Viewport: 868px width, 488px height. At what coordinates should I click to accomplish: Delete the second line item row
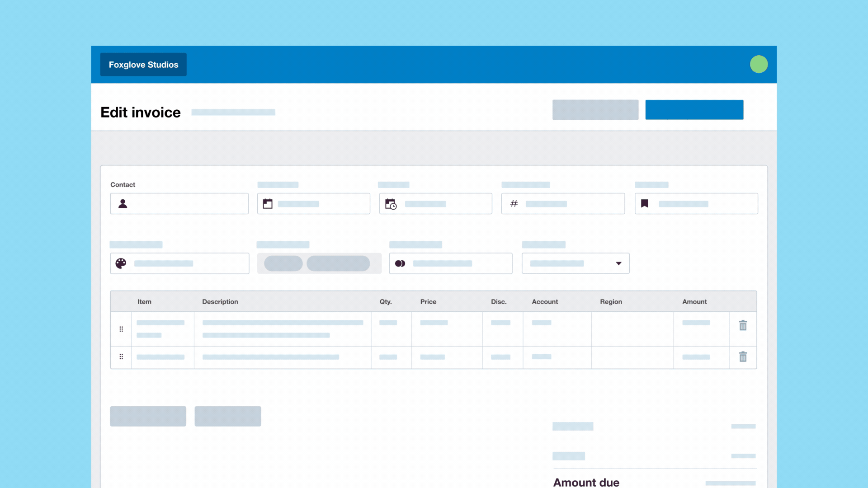[743, 357]
